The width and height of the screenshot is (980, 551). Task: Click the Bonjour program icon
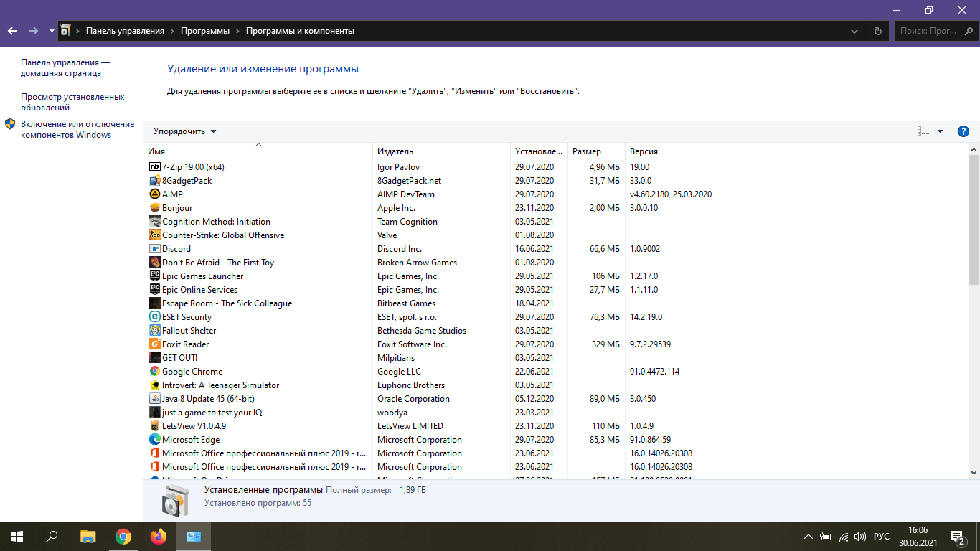(x=154, y=207)
